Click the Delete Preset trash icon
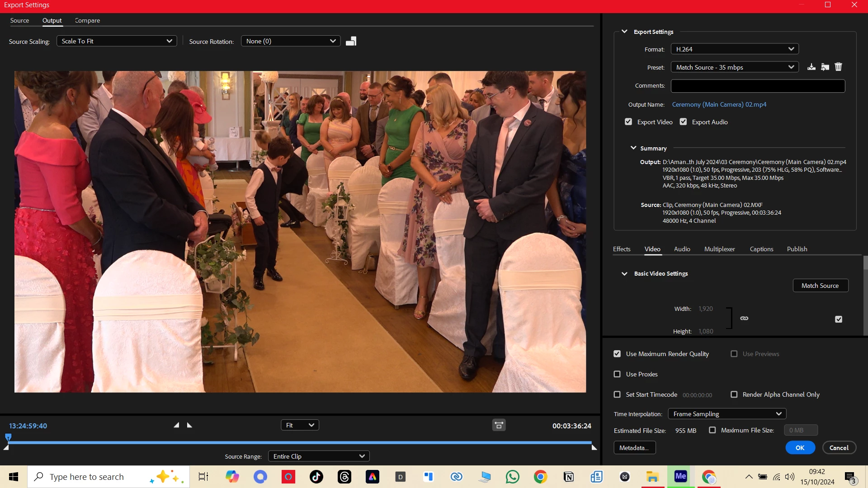Image resolution: width=868 pixels, height=488 pixels. (x=839, y=67)
